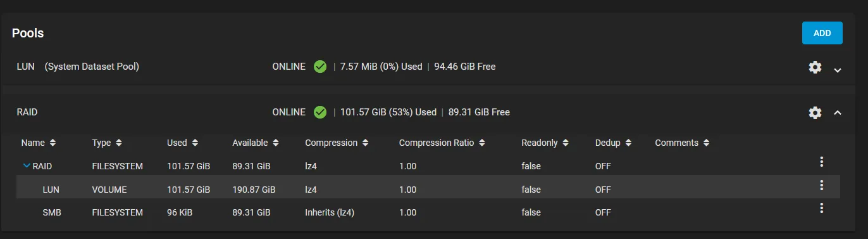Open three-dot menu for SMB dataset
868x239 pixels.
pos(821,208)
